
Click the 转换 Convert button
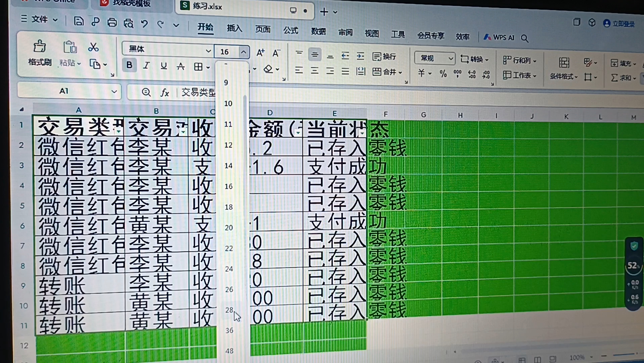[x=474, y=59]
